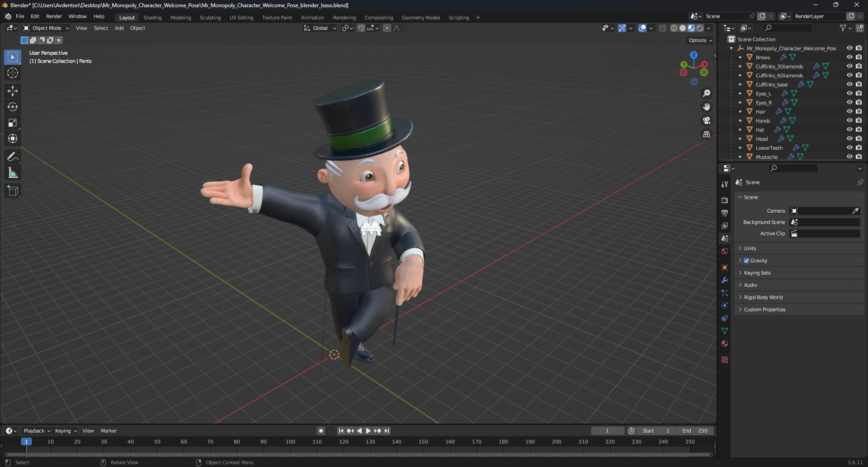868x467 pixels.
Task: Toggle X-ray display mode
Action: click(662, 28)
